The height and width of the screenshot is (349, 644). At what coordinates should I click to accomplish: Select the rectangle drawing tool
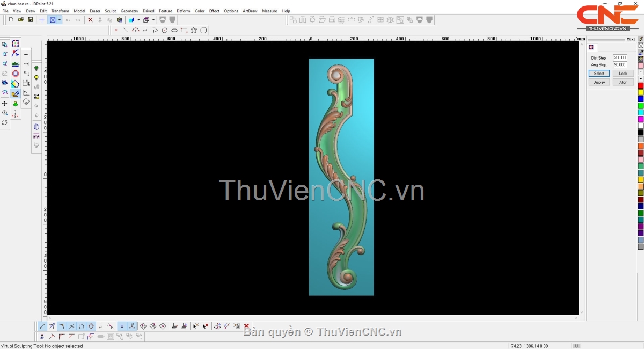coord(184,31)
